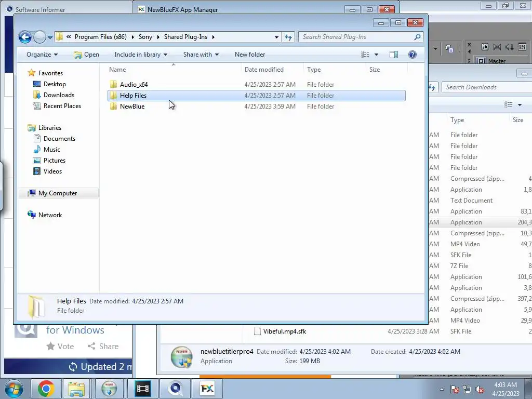The width and height of the screenshot is (532, 399).
Task: Open NewBlueFX App Manager taskbar icon
Action: (207, 389)
